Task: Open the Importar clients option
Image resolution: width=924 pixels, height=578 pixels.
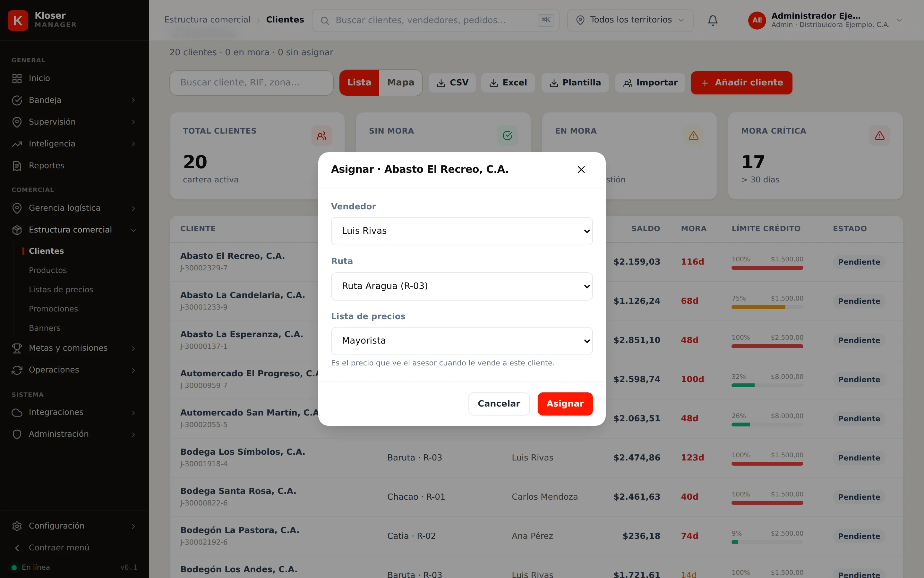Action: (650, 83)
